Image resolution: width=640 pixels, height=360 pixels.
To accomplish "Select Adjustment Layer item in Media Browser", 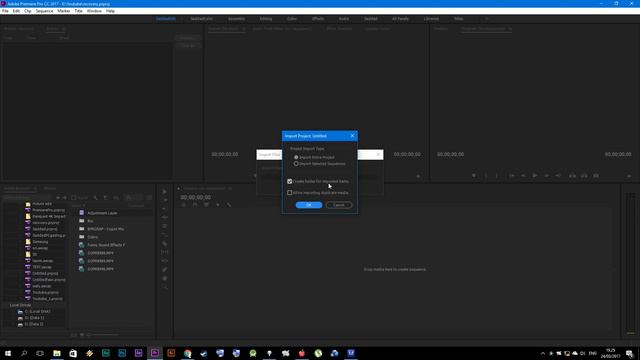I will click(102, 213).
